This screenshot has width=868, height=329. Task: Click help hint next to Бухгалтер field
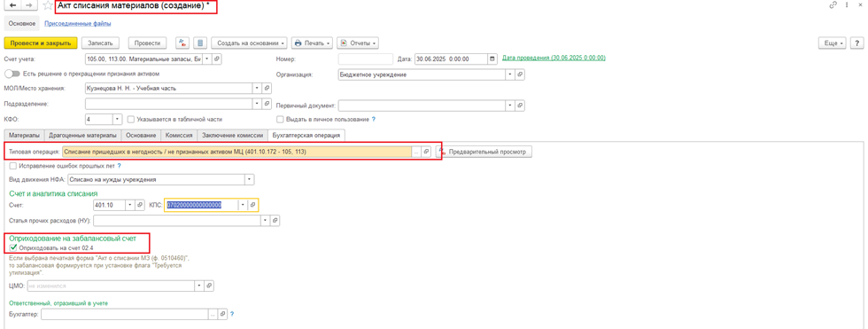[232, 314]
